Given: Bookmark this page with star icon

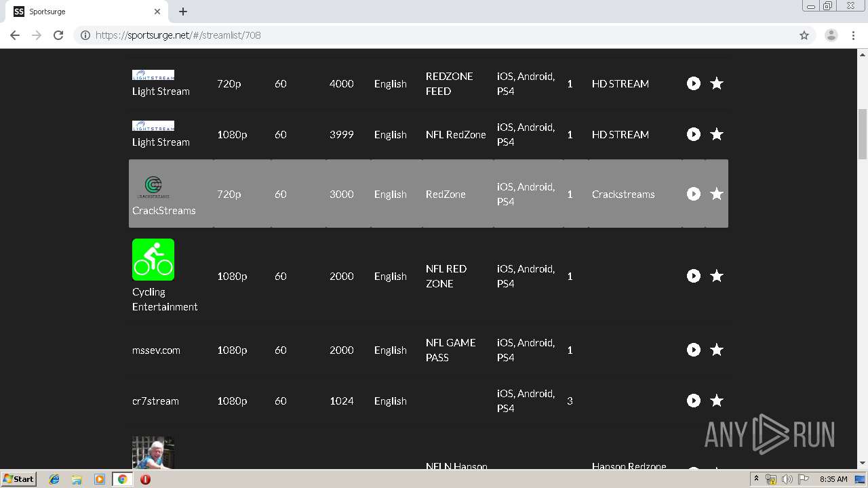Looking at the screenshot, I should 804,35.
